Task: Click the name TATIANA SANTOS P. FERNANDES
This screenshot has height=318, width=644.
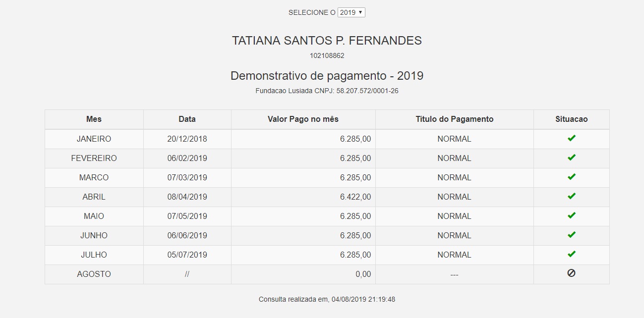Action: pos(327,41)
